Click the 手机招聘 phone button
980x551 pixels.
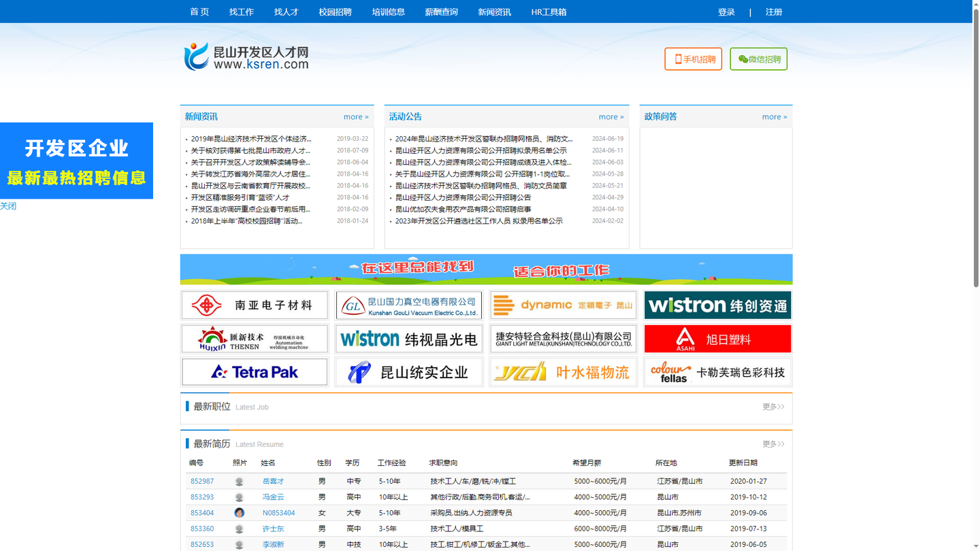(x=693, y=59)
